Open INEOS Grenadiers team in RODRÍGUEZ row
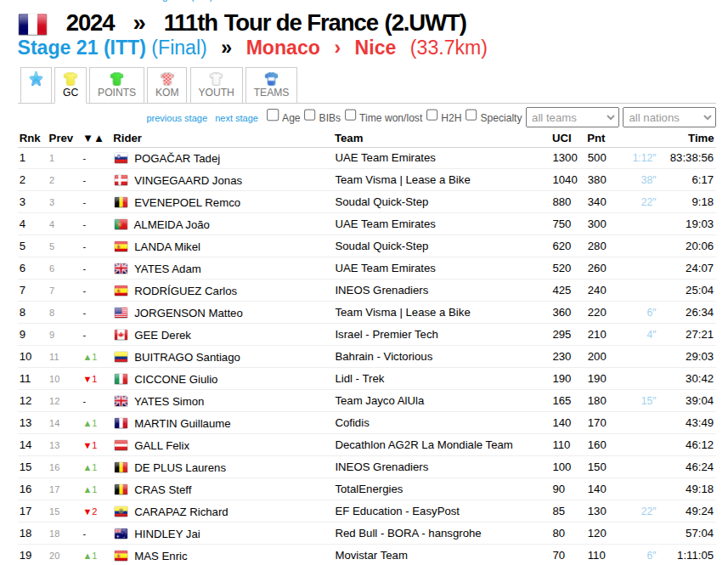The height and width of the screenshot is (565, 728). 381,291
